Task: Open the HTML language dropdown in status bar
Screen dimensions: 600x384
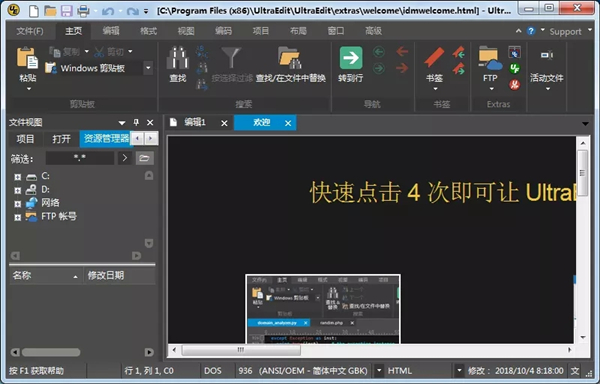Action: tap(459, 370)
